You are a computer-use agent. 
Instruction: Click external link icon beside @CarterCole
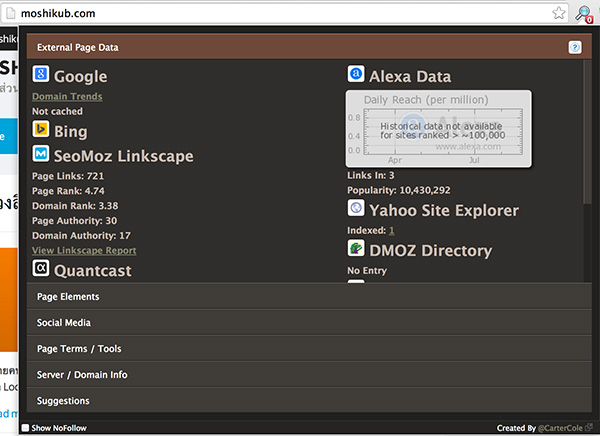click(589, 427)
